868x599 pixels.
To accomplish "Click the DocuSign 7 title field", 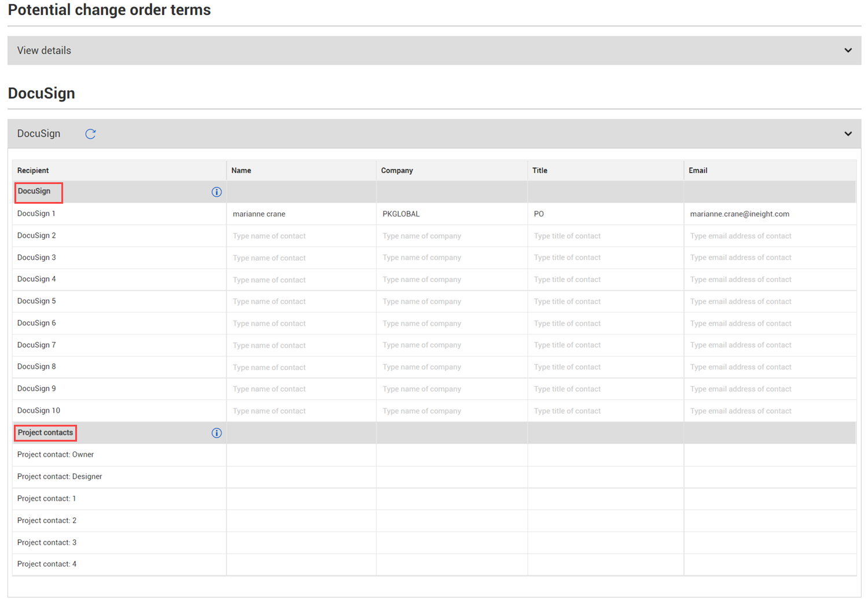I will (606, 345).
